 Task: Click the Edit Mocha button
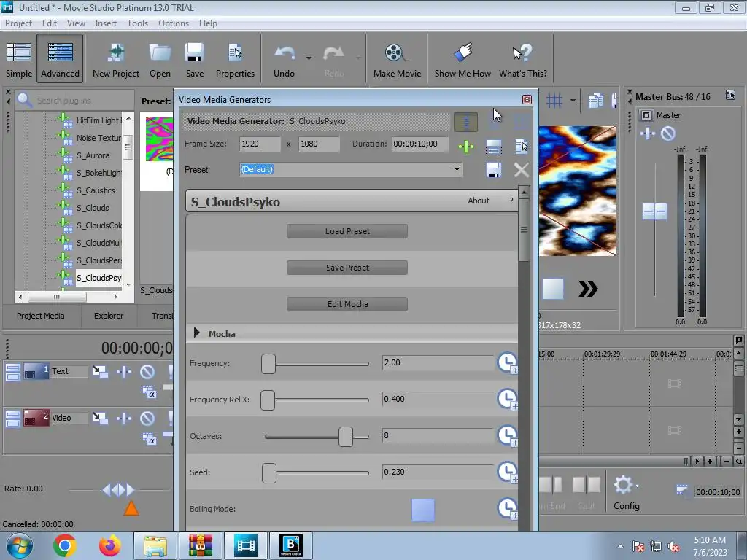[347, 304]
